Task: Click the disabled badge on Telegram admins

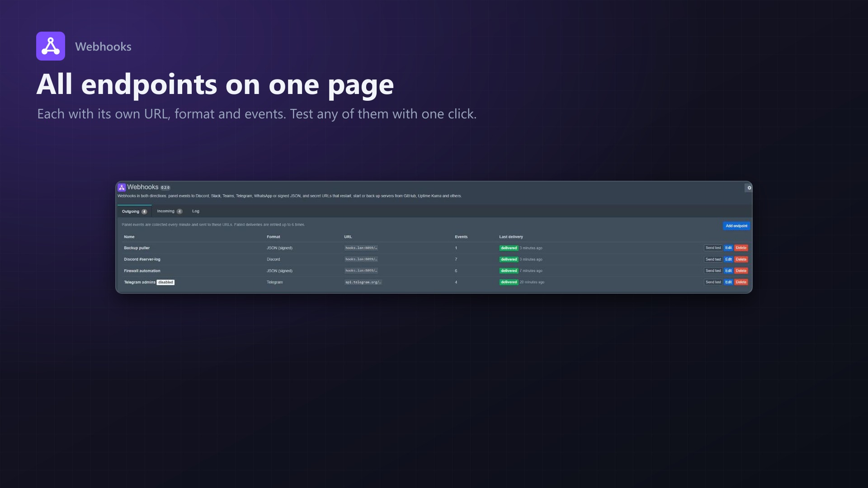Action: point(165,282)
